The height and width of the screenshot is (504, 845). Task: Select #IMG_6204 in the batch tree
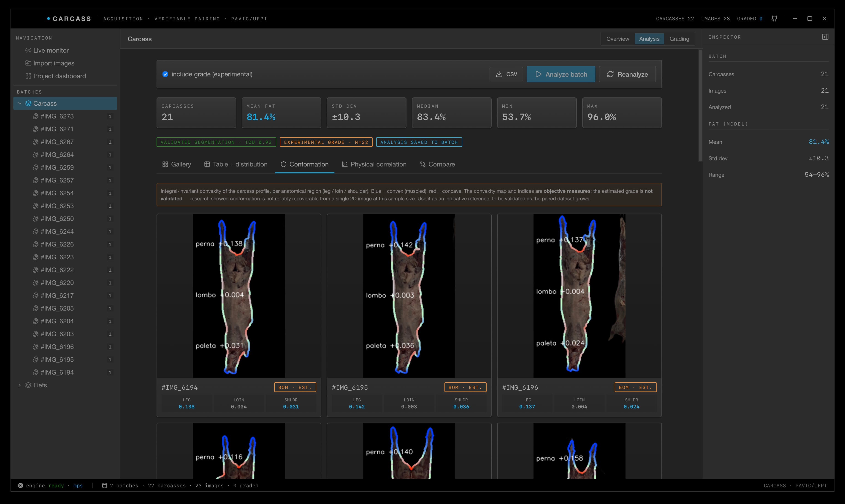pos(65,321)
